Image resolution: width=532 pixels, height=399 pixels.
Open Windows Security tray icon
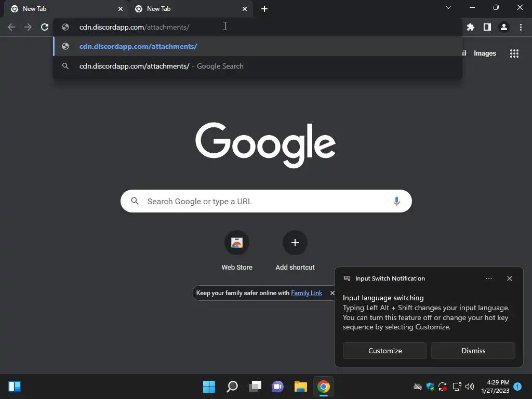pos(430,387)
